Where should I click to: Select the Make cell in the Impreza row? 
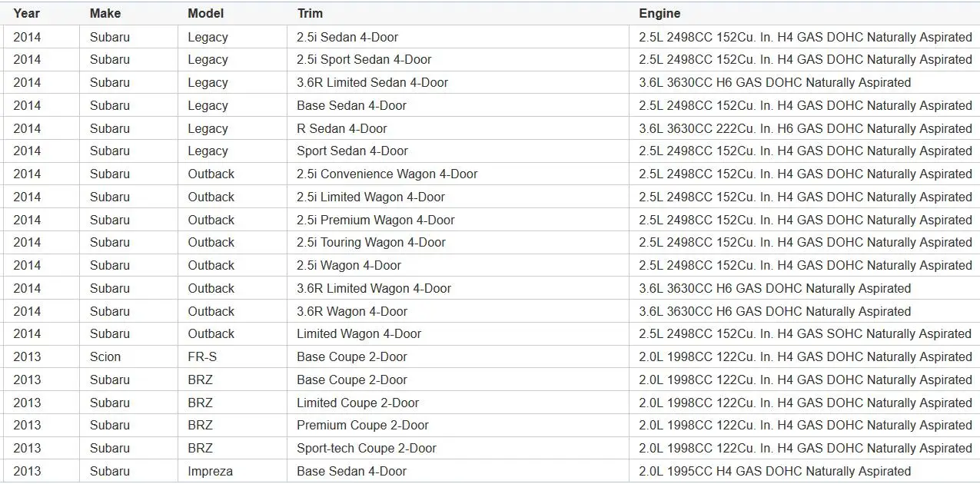pos(129,471)
